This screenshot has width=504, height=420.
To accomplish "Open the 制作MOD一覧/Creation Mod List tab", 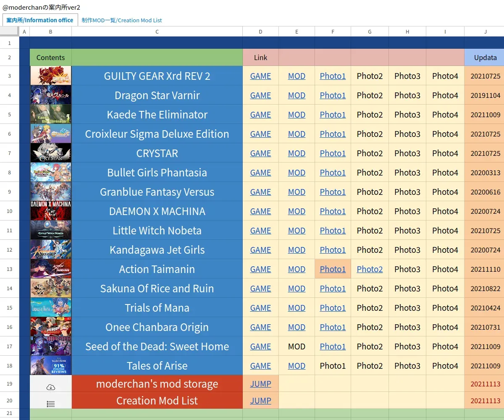I will pyautogui.click(x=122, y=20).
